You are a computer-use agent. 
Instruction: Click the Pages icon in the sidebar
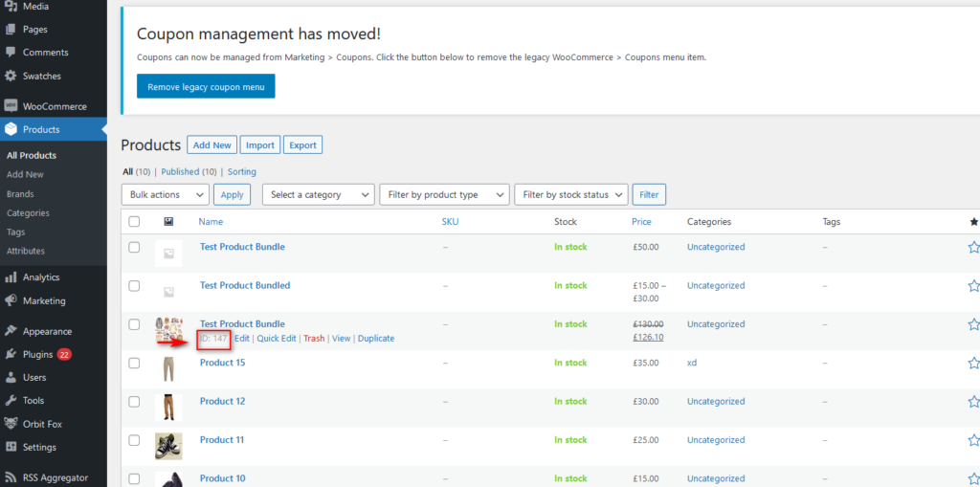click(10, 30)
